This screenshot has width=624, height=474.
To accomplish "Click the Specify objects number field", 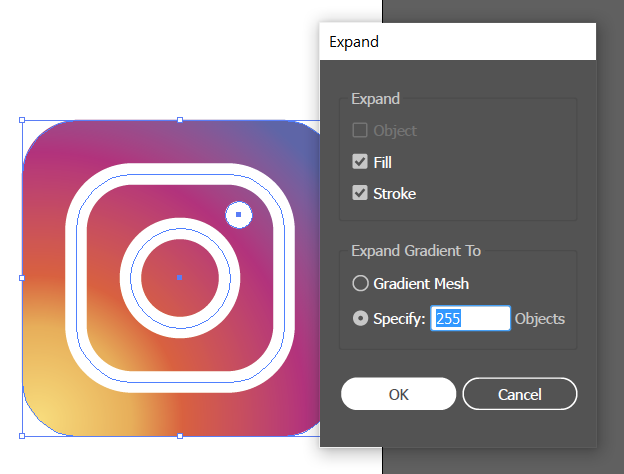I will pyautogui.click(x=470, y=318).
